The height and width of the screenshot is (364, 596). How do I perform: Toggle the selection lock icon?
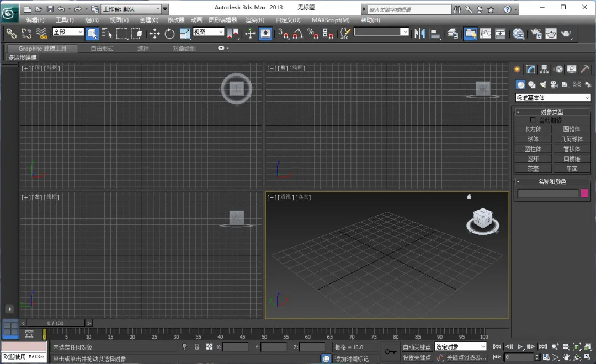(197, 347)
